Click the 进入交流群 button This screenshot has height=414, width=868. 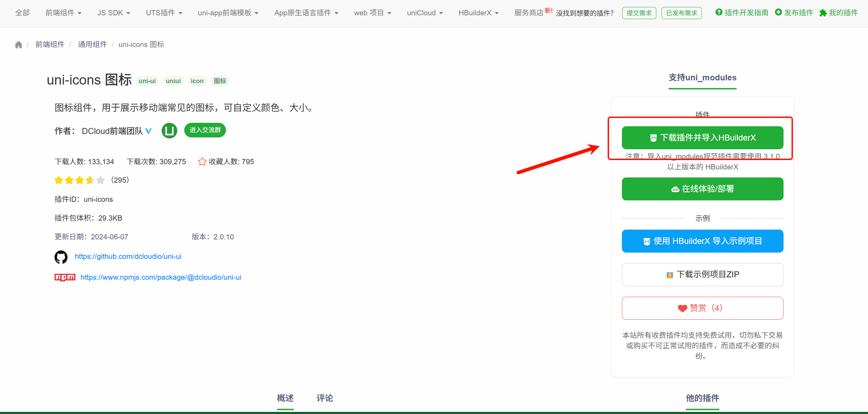(x=205, y=130)
